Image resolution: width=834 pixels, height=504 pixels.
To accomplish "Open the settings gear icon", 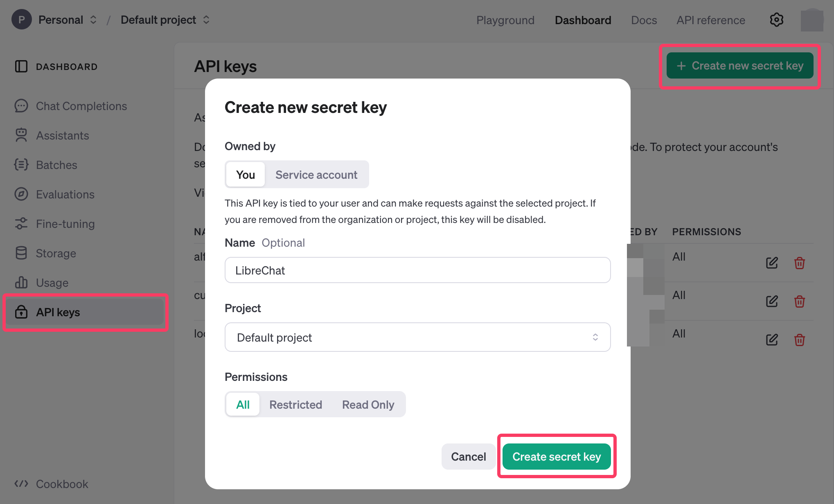I will pyautogui.click(x=776, y=20).
